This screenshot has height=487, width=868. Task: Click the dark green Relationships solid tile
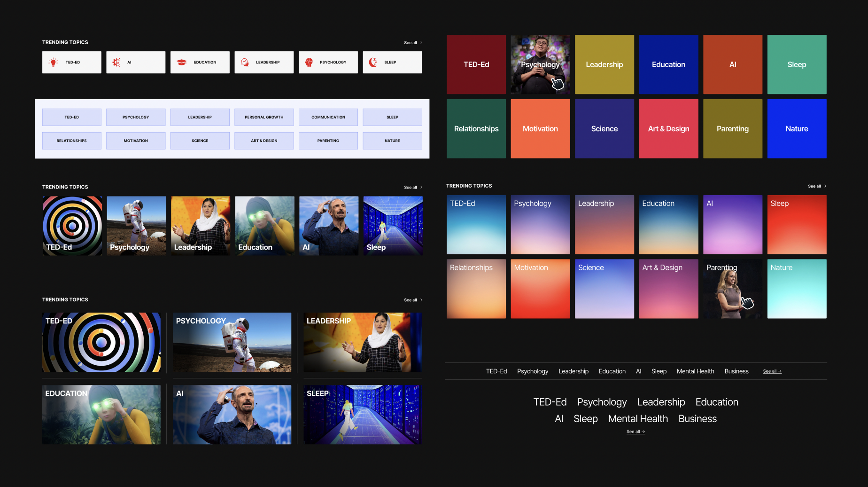pos(476,128)
